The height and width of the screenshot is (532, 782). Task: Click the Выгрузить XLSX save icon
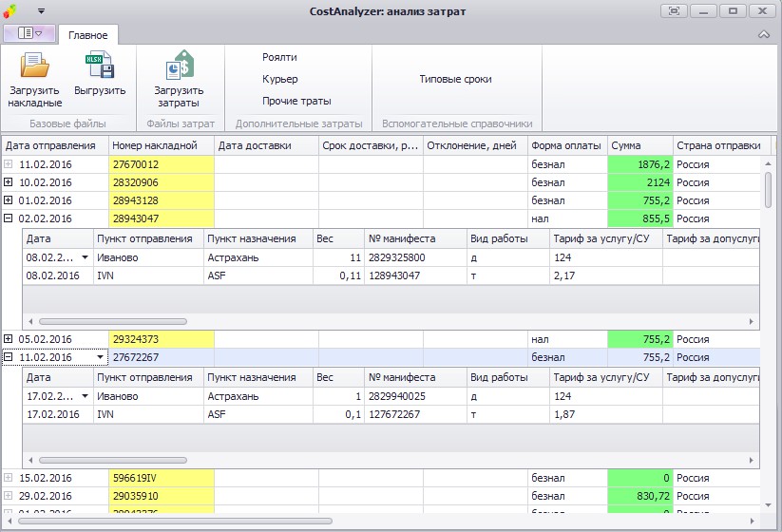point(100,66)
